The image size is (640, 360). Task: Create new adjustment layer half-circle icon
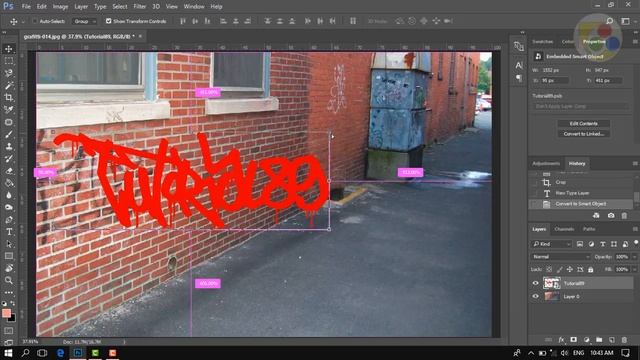pos(587,340)
